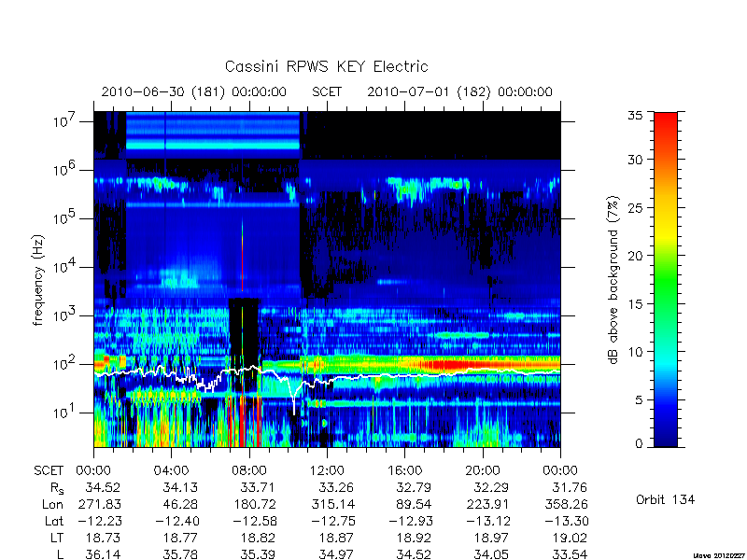
Task: Click the 35 value on color scale
Action: [636, 116]
